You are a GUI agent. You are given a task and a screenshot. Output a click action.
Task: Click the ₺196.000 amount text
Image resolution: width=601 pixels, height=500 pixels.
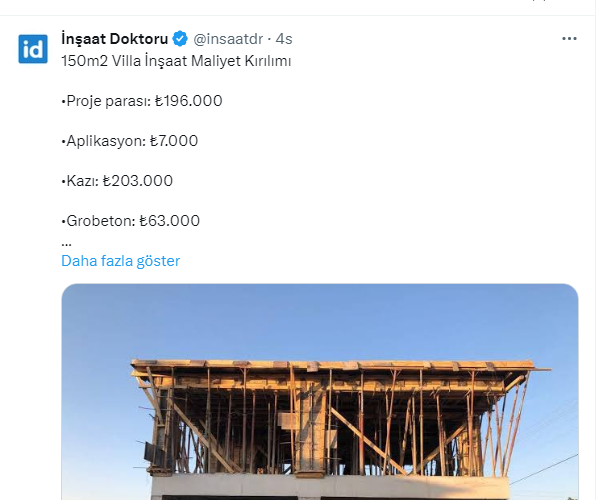(x=189, y=101)
